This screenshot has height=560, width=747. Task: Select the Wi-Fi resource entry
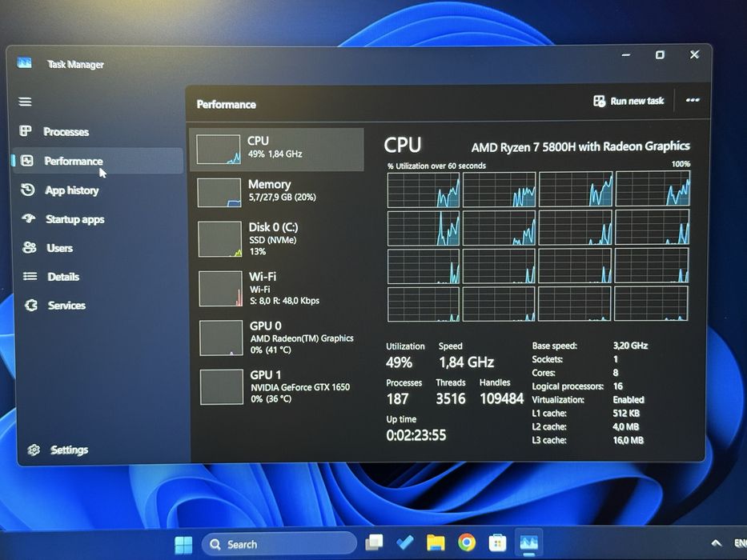point(278,289)
